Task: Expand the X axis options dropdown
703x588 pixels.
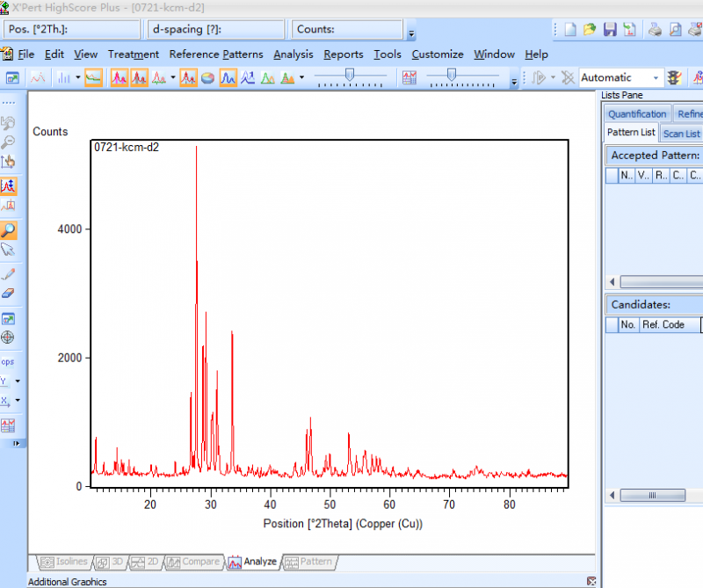Action: click(17, 401)
